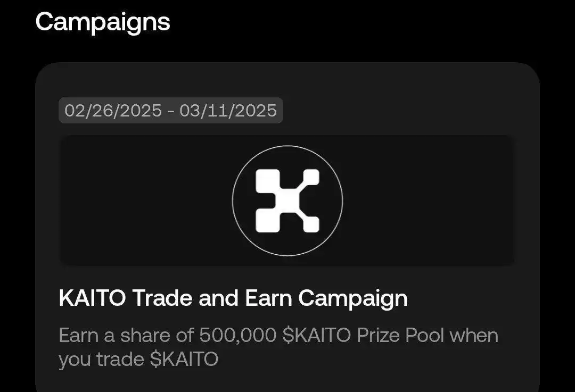Tap the word Campaign in the card title

[x=353, y=299]
